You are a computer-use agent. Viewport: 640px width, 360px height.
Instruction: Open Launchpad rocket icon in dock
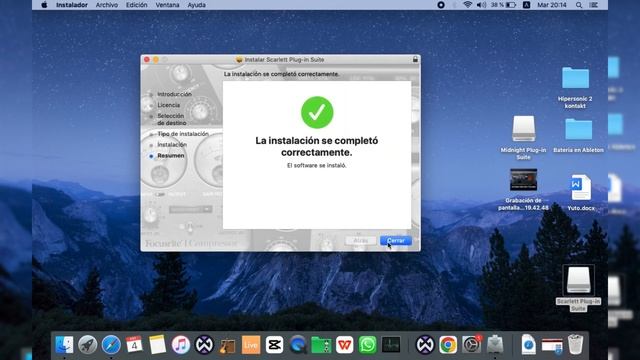[87, 345]
